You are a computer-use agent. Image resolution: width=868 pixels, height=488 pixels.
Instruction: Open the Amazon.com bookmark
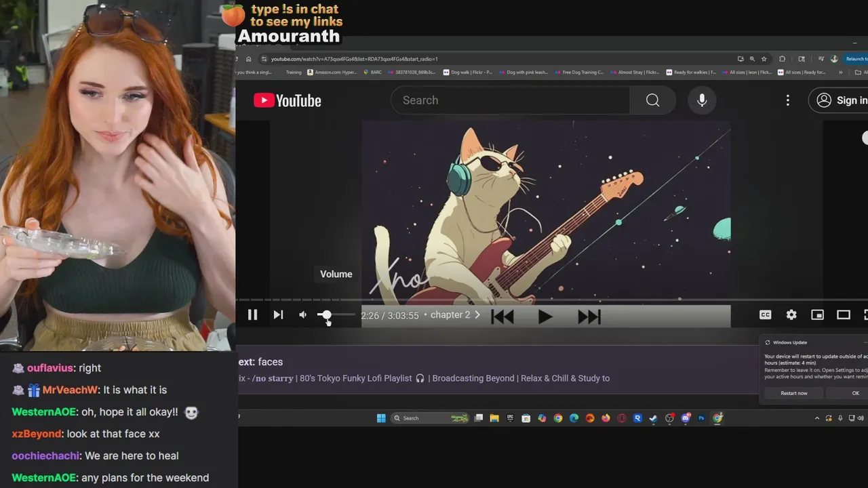331,72
